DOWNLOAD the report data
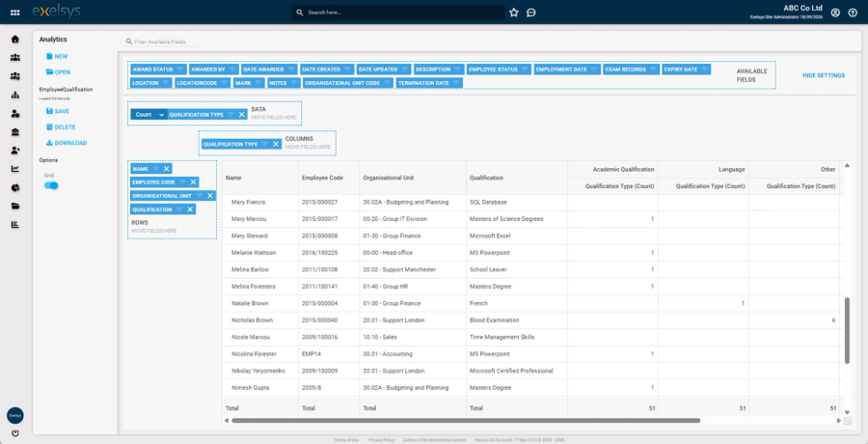Viewport: 868px width, 444px height. [67, 143]
